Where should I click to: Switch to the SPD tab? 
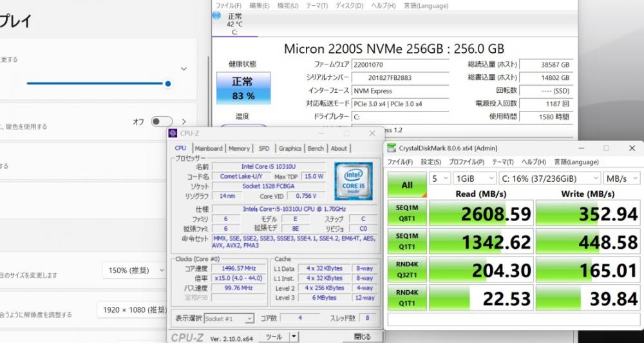(x=264, y=148)
